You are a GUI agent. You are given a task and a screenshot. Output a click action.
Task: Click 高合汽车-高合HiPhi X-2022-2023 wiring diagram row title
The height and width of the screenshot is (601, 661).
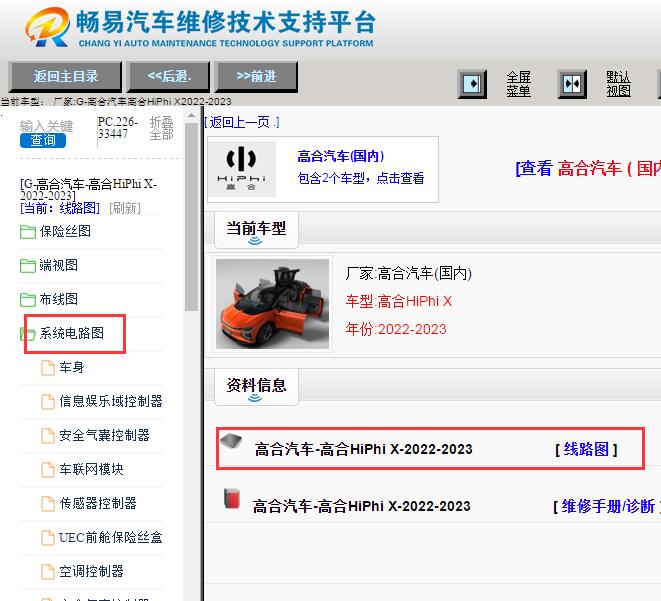[363, 449]
